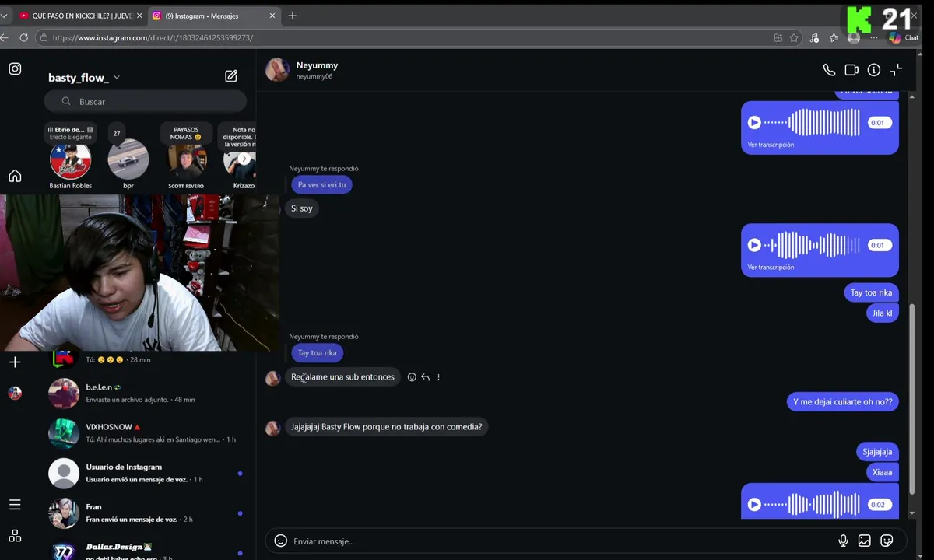Screen dimensions: 934x560
Task: Open more options dots beside 'Regalame una sub entonces'
Action: [x=438, y=377]
